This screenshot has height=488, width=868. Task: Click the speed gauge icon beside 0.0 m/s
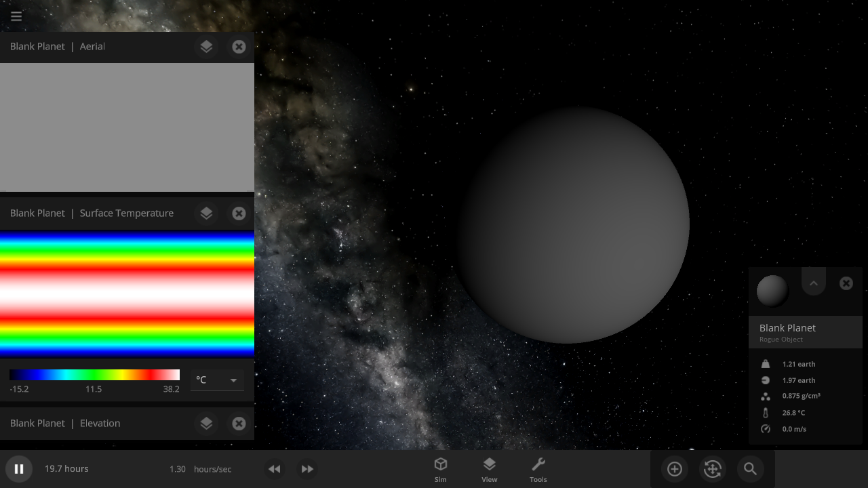click(766, 429)
